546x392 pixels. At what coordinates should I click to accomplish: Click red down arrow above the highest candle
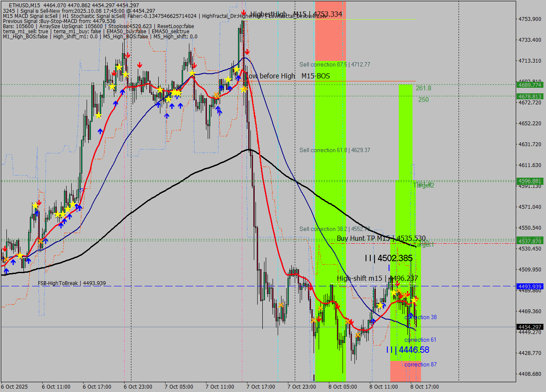point(243,13)
